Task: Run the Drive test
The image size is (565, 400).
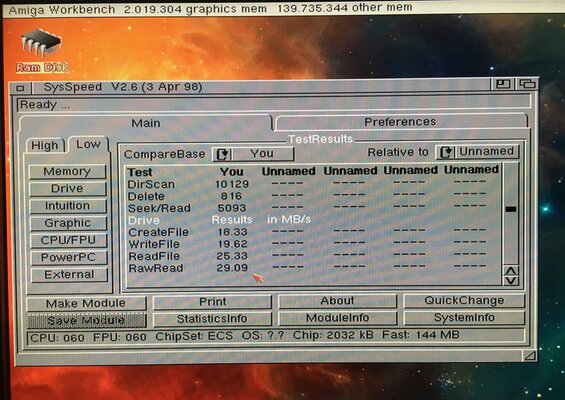Action: [x=67, y=188]
